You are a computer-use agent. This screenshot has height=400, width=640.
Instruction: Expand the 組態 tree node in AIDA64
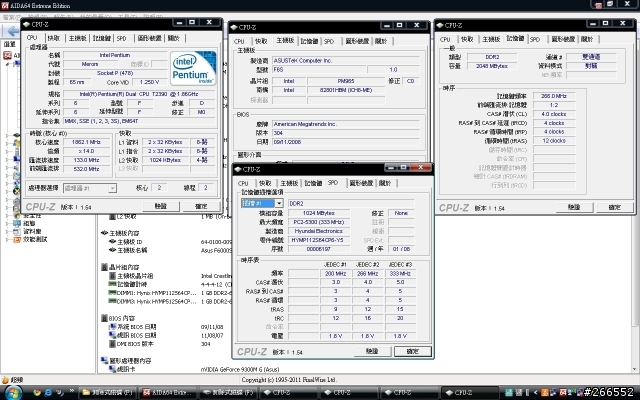click(7, 223)
